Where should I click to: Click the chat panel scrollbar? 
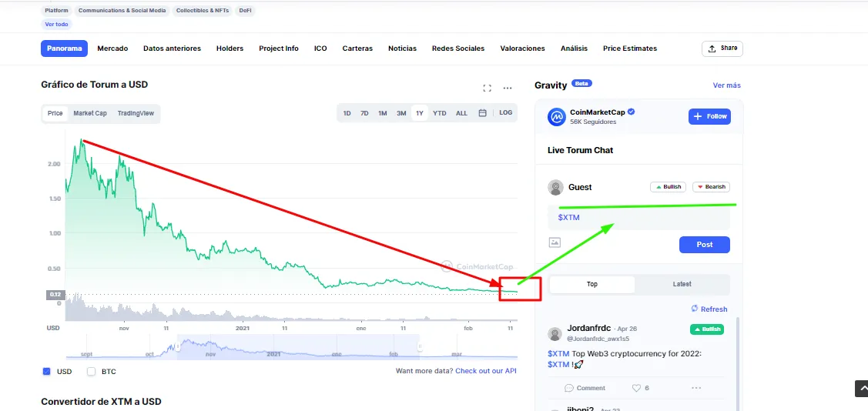[737, 363]
